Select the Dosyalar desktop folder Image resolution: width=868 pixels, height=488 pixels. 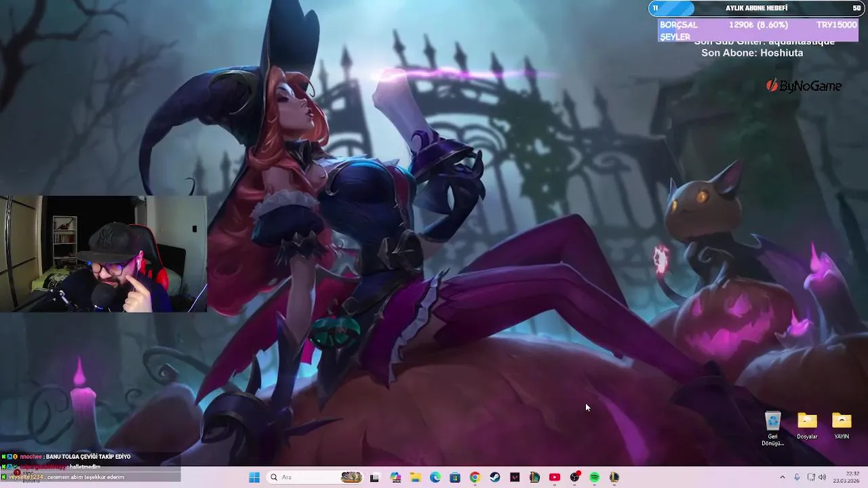807,426
